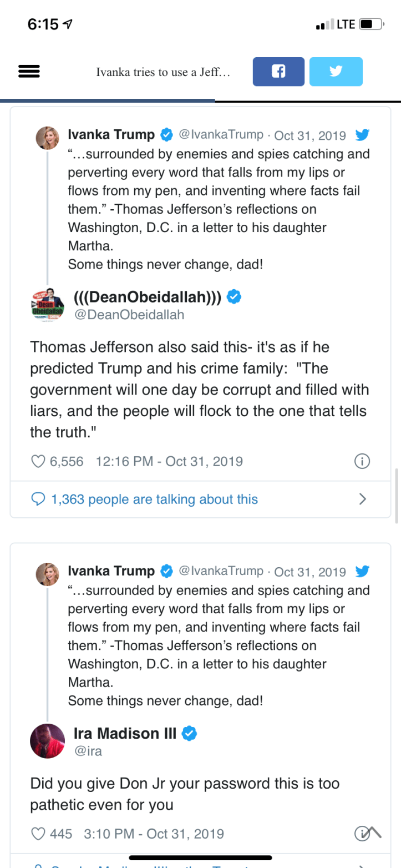
Task: Share article on Twitter
Action: tap(336, 72)
